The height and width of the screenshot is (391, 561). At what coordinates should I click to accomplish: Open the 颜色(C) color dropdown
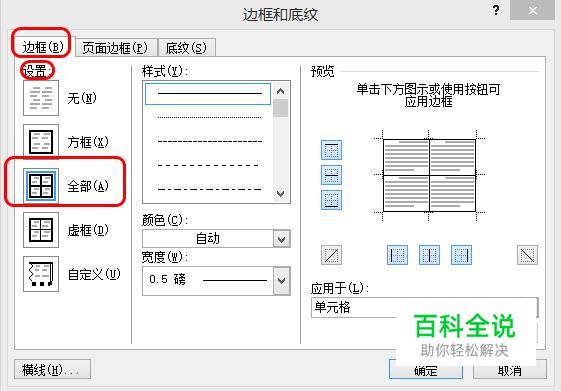[282, 239]
